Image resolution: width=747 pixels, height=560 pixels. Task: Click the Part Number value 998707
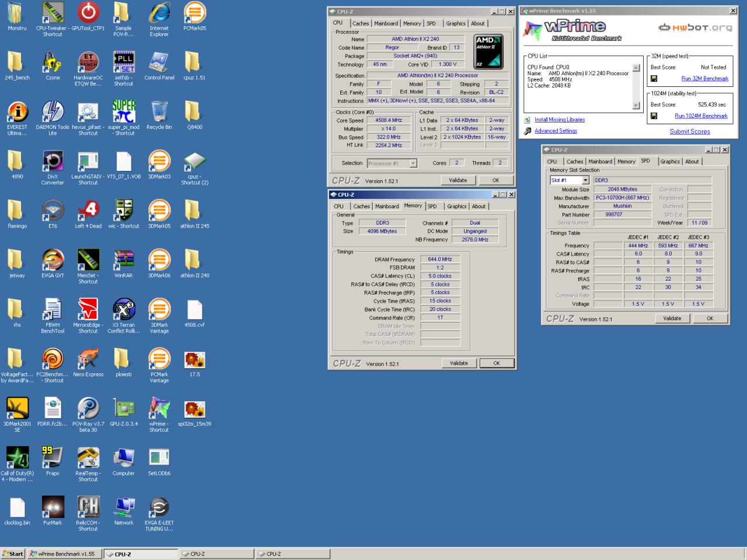tap(622, 215)
